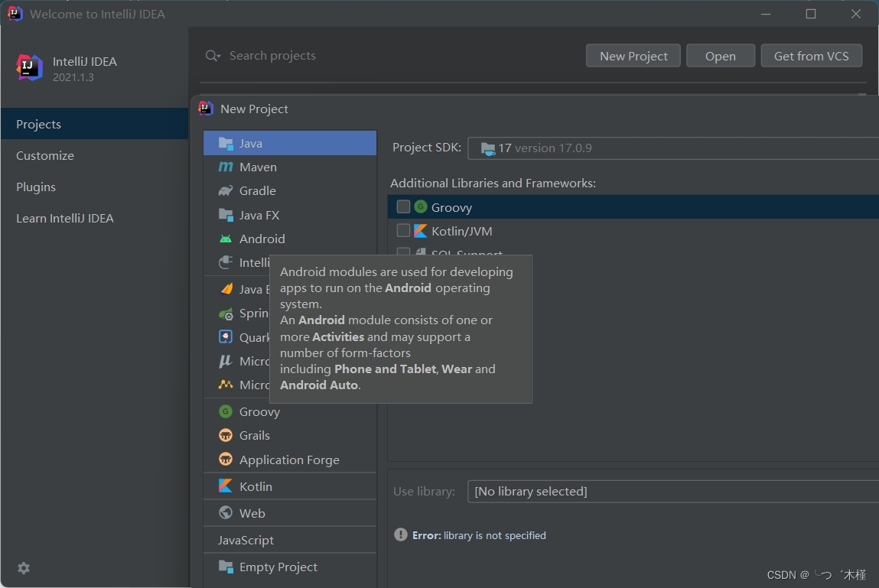Open the Use library selector

673,491
